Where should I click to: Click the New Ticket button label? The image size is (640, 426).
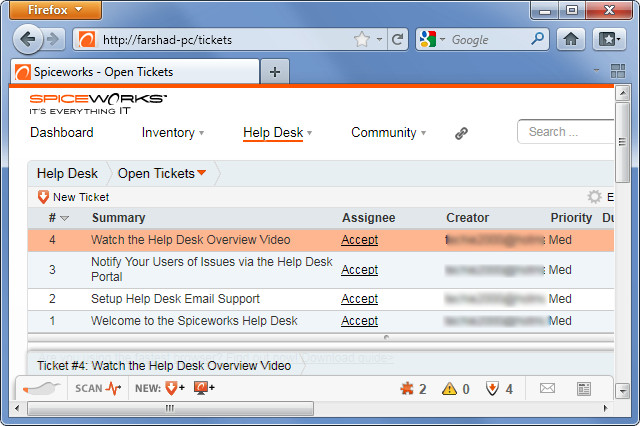coord(81,197)
